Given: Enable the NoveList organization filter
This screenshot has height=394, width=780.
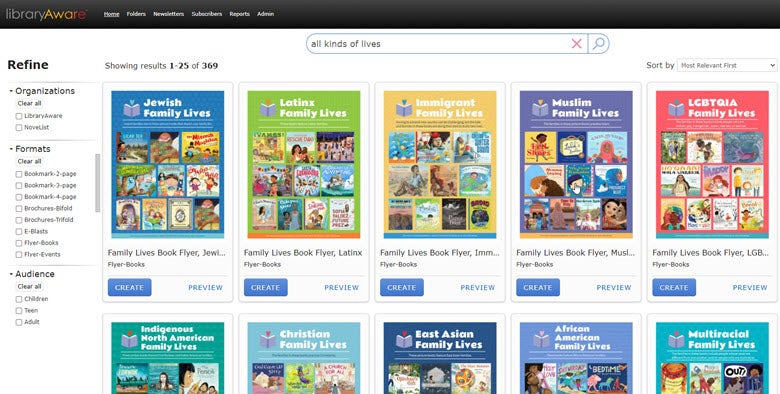Looking at the screenshot, I should pyautogui.click(x=19, y=128).
